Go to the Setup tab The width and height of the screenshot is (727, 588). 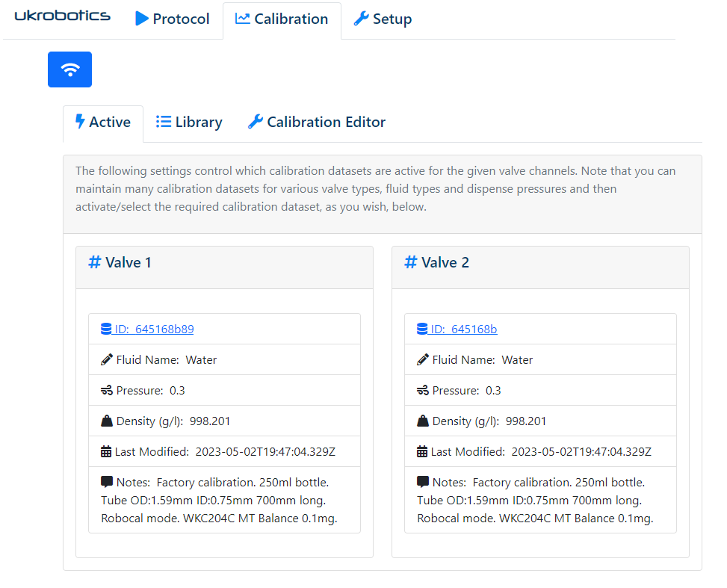pos(383,19)
